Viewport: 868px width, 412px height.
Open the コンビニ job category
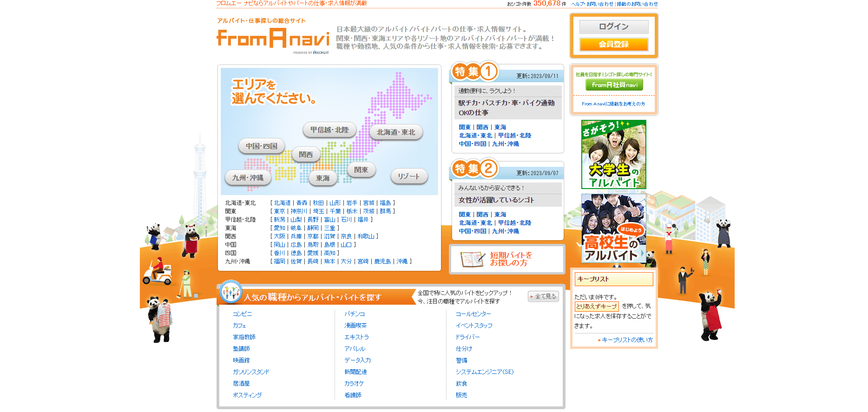(x=242, y=314)
